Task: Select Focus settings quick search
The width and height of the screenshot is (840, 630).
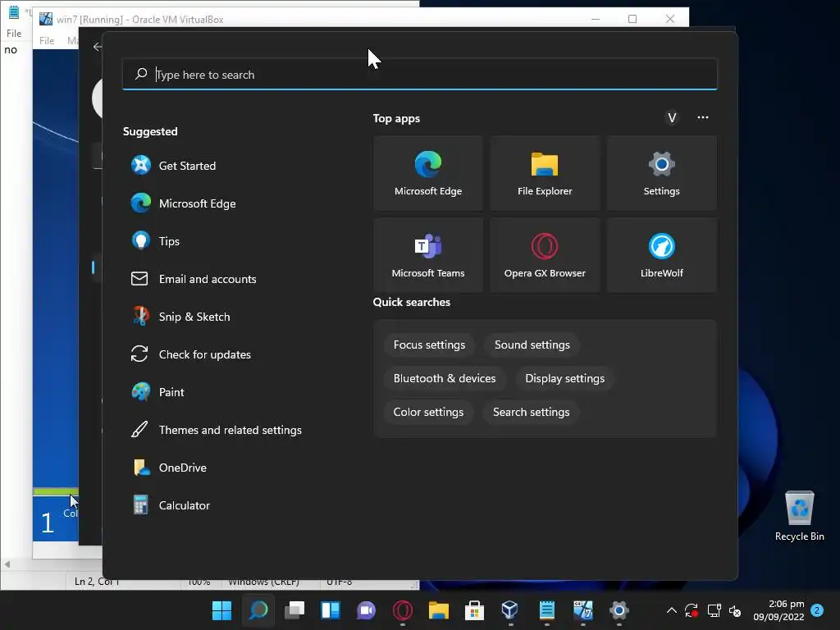Action: [x=429, y=345]
